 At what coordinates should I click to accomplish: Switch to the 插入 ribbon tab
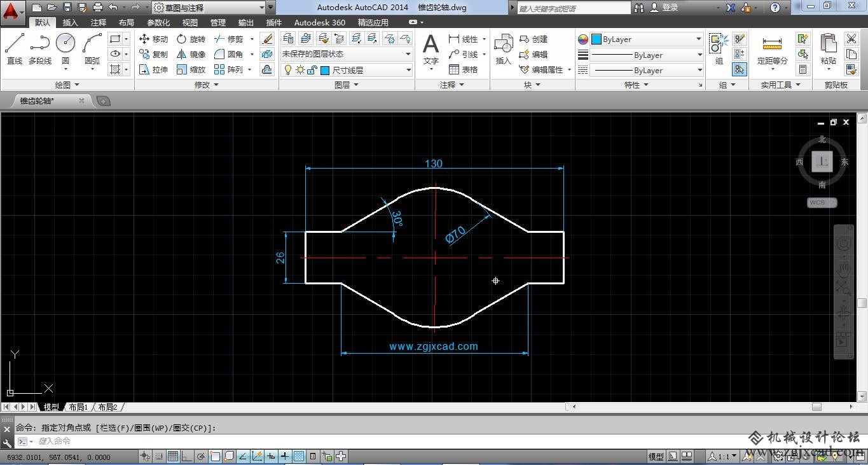click(x=71, y=22)
